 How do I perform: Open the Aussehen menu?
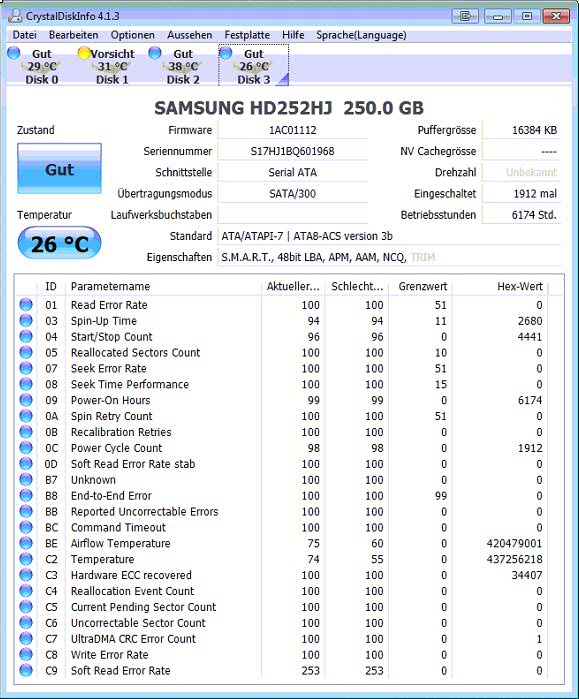(189, 35)
